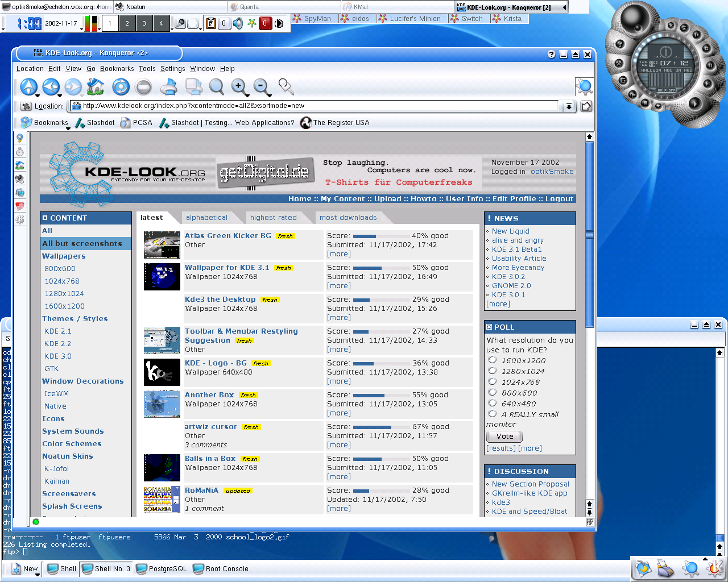Viewport: 728px width, 582px height.
Task: Open the Settings menu
Action: (x=173, y=69)
